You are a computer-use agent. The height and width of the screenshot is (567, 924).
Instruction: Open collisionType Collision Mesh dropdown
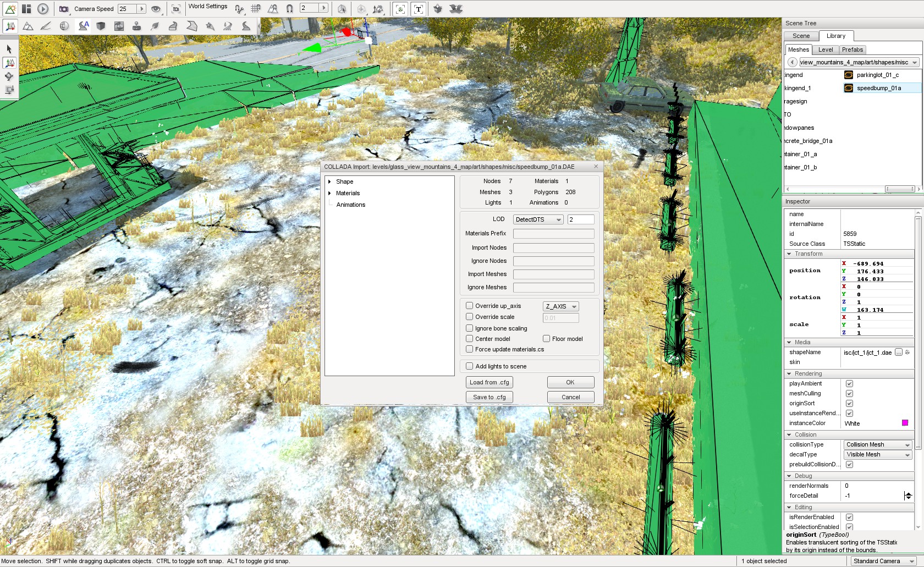point(878,445)
